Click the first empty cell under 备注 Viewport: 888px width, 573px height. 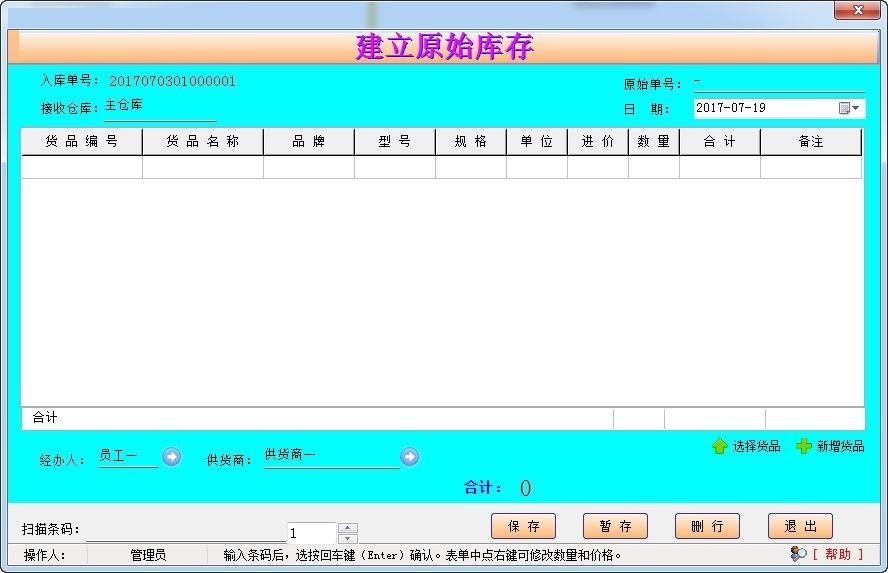[x=811, y=168]
